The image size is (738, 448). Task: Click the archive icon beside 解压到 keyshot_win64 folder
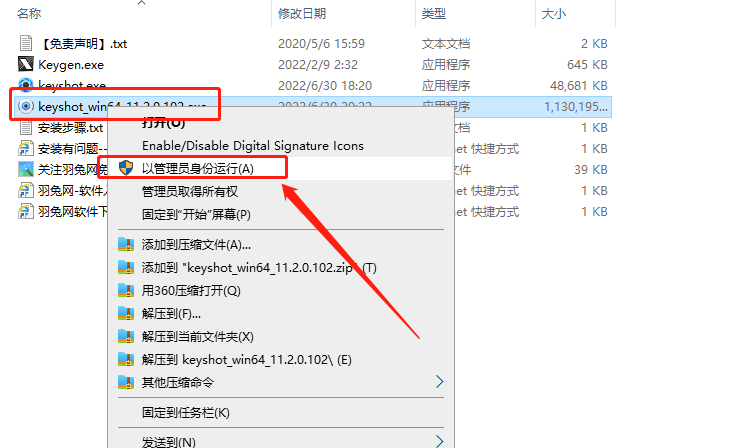coord(126,360)
